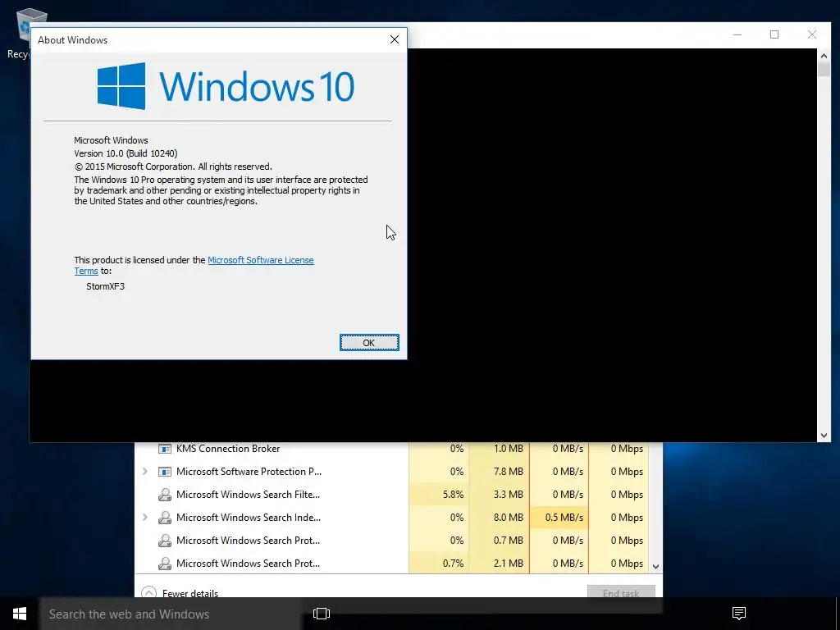Select the 0.7 MB Search Prot... process name
840x630 pixels.
point(248,541)
